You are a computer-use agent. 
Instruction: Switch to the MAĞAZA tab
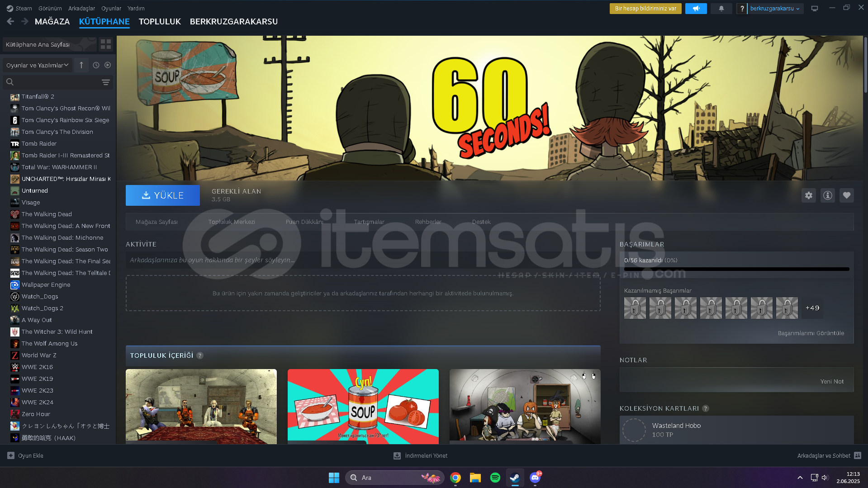(x=52, y=21)
